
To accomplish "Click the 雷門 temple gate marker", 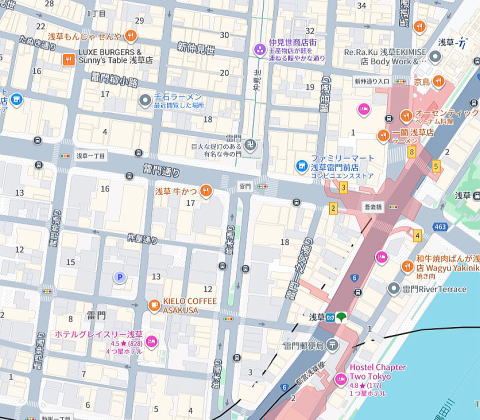I will coord(250,145).
